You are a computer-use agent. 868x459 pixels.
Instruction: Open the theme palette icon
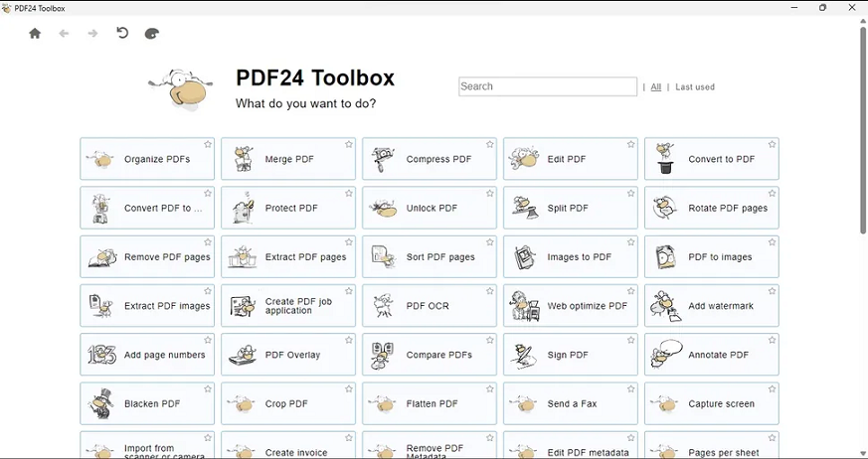(x=152, y=34)
